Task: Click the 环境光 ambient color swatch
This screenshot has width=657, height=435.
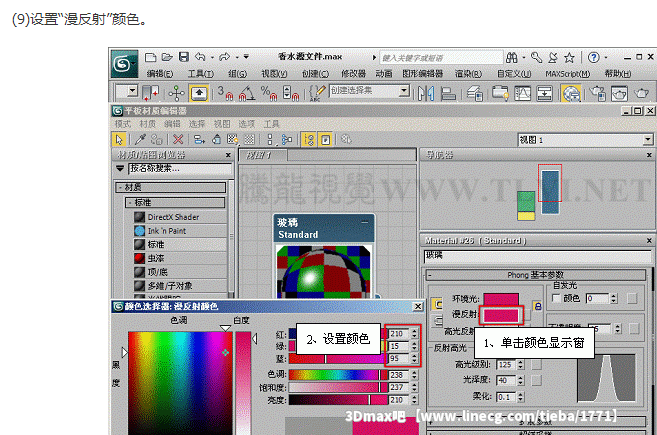Action: pyautogui.click(x=501, y=299)
